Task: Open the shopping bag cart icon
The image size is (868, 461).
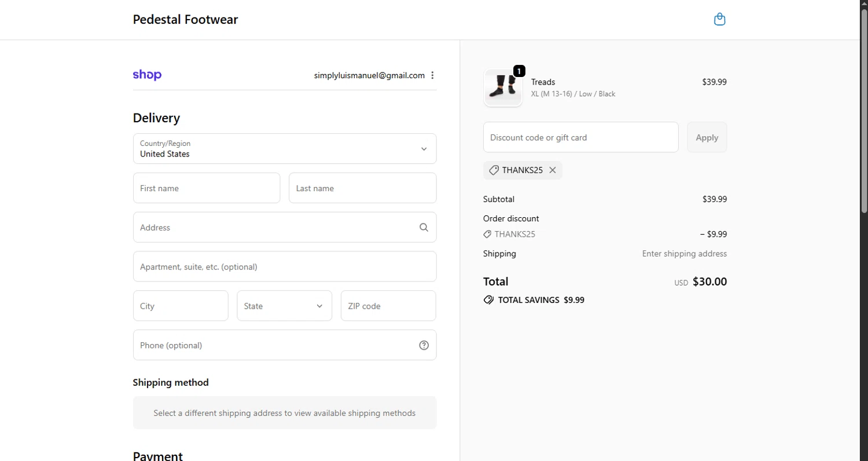Action: coord(719,20)
